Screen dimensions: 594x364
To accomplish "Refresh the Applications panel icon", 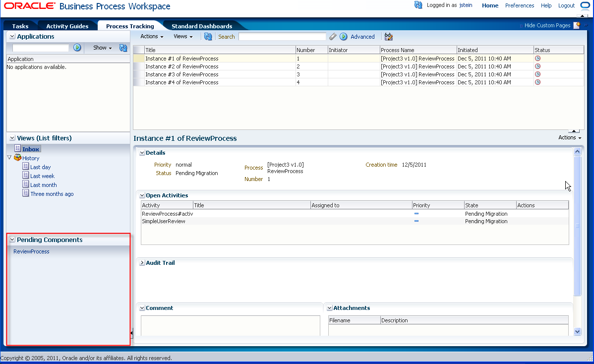I will click(123, 47).
